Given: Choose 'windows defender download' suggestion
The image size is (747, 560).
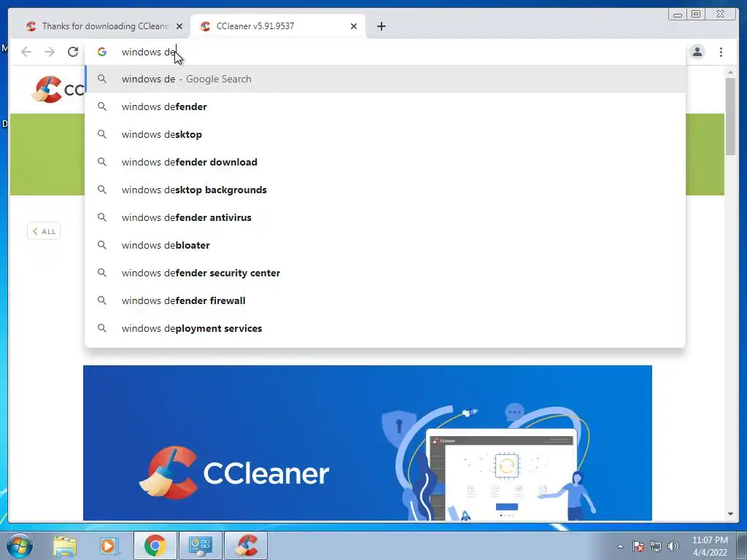Looking at the screenshot, I should point(385,162).
